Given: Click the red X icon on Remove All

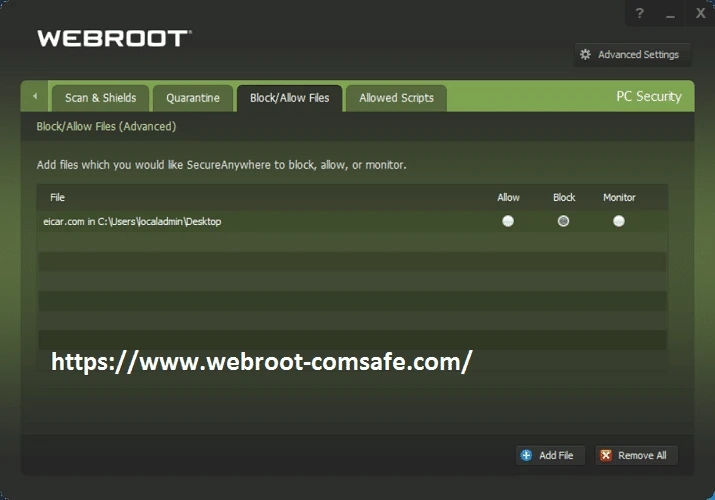Looking at the screenshot, I should (x=606, y=455).
